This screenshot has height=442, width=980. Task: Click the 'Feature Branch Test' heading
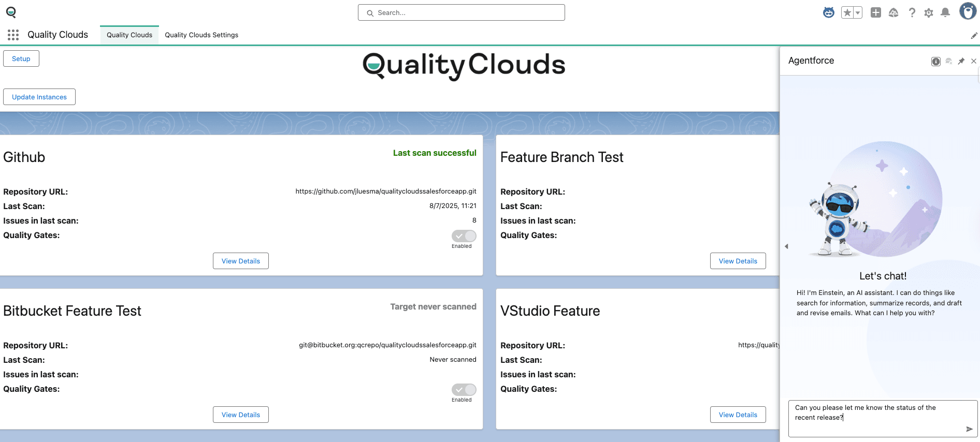(x=562, y=157)
